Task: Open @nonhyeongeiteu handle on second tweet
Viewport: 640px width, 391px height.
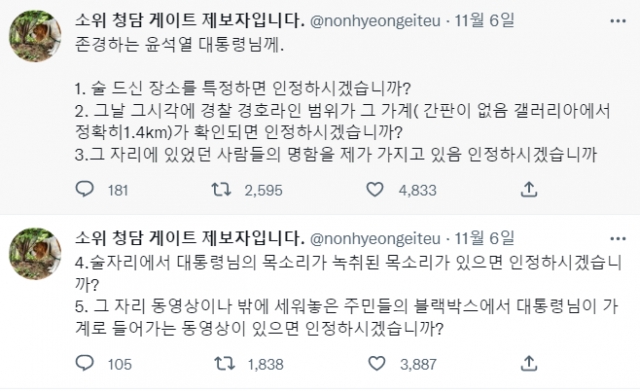Action: click(x=375, y=239)
